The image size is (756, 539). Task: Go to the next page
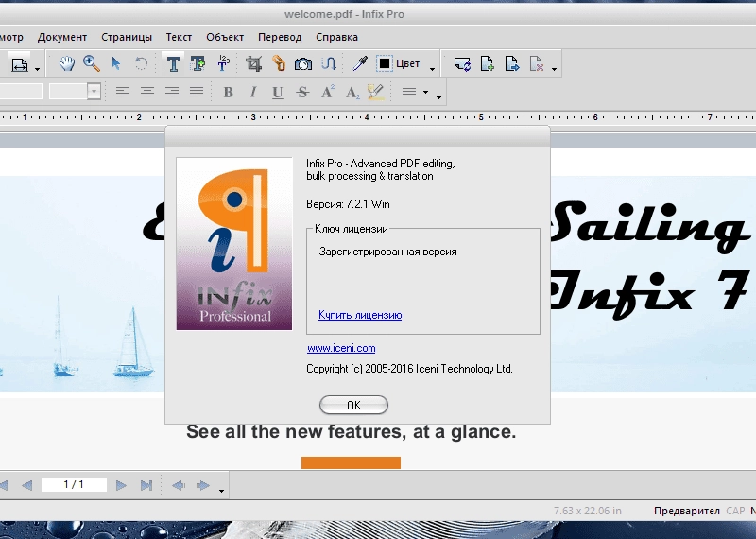click(x=121, y=485)
